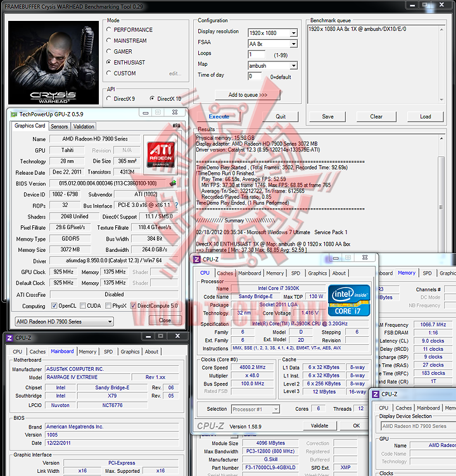Click the Add to queue button
This screenshot has height=476, width=456.
click(248, 95)
